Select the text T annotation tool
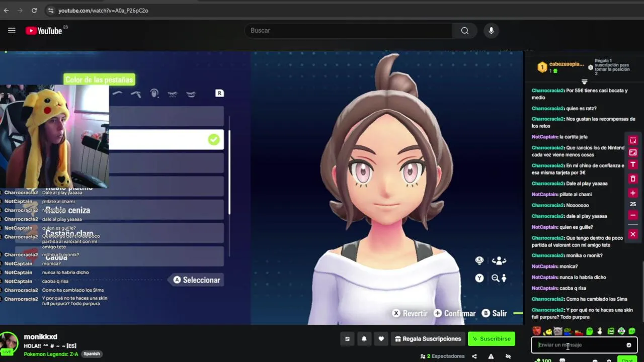Screen dimensions: 644x362 (633, 164)
